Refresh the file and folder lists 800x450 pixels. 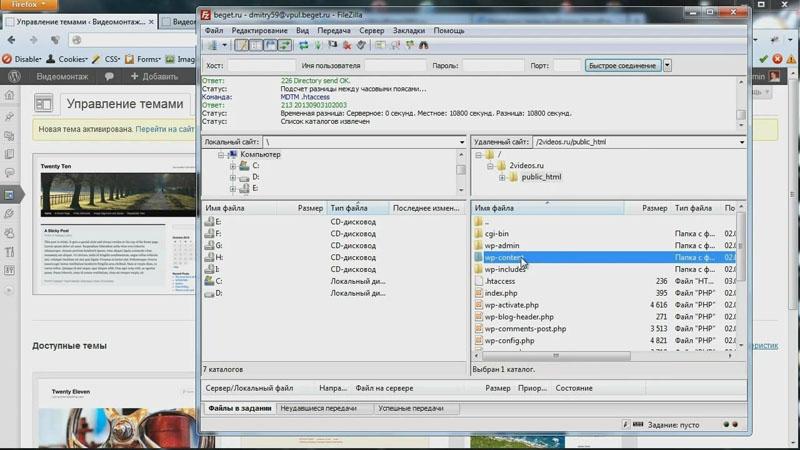pyautogui.click(x=304, y=45)
